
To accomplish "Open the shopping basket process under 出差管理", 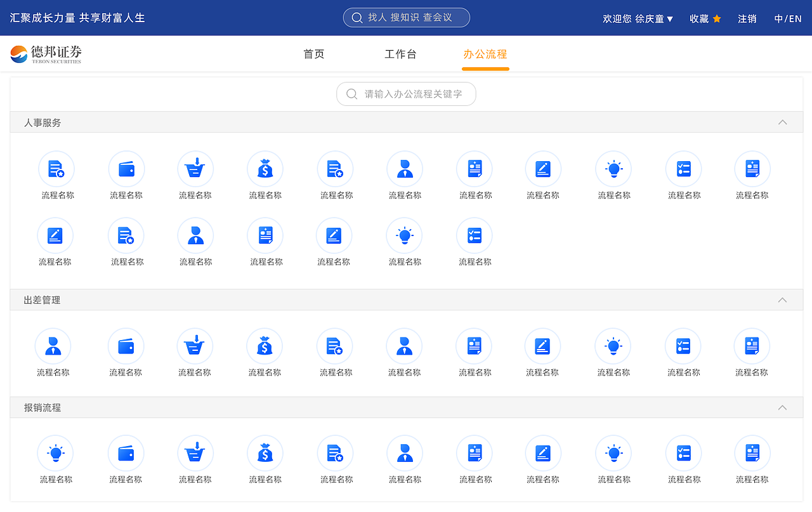I will point(195,346).
